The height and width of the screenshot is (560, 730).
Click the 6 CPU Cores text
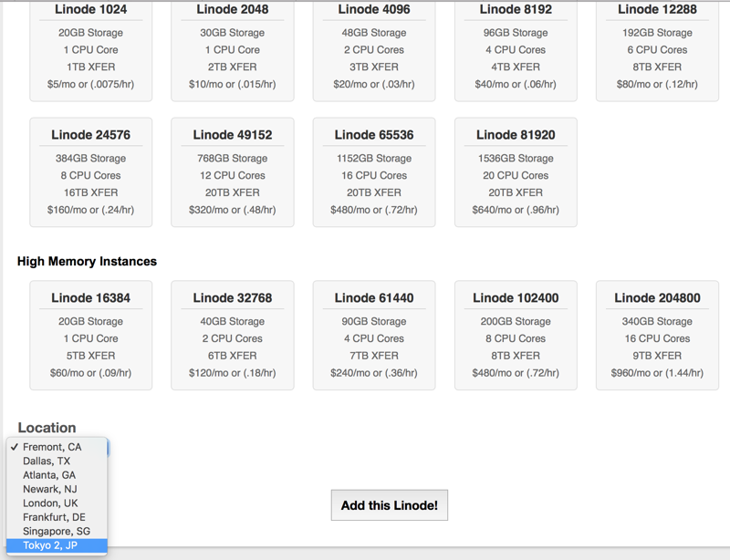657,50
